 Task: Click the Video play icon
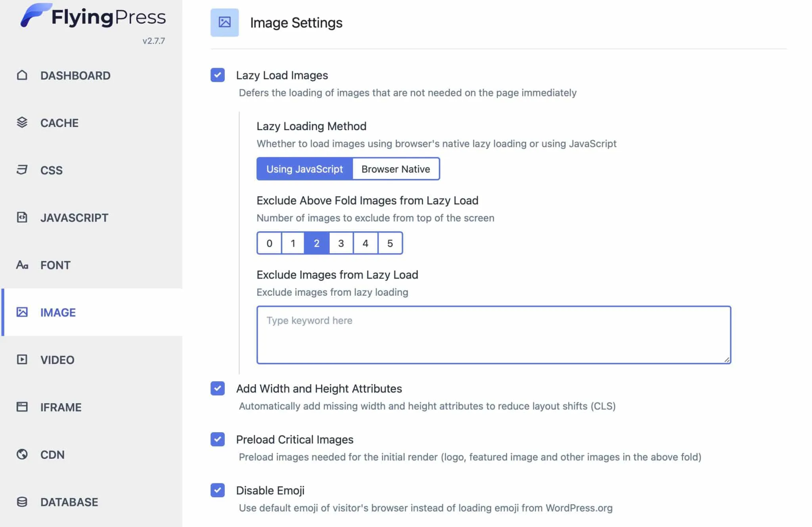(22, 360)
